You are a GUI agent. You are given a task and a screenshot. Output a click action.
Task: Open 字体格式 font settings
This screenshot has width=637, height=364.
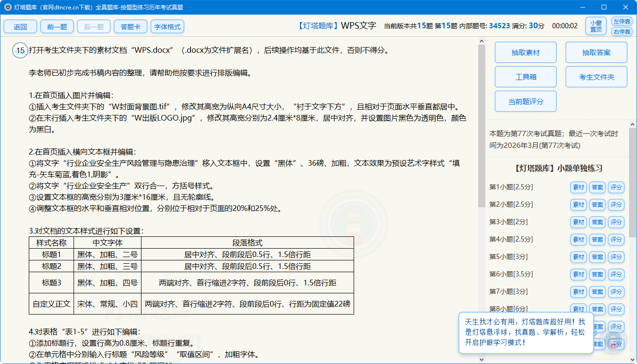[x=167, y=27]
